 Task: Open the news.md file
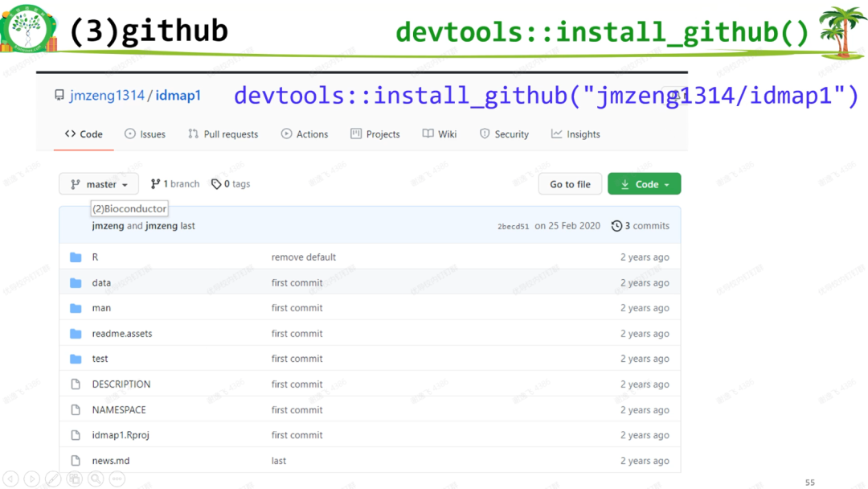pyautogui.click(x=111, y=461)
